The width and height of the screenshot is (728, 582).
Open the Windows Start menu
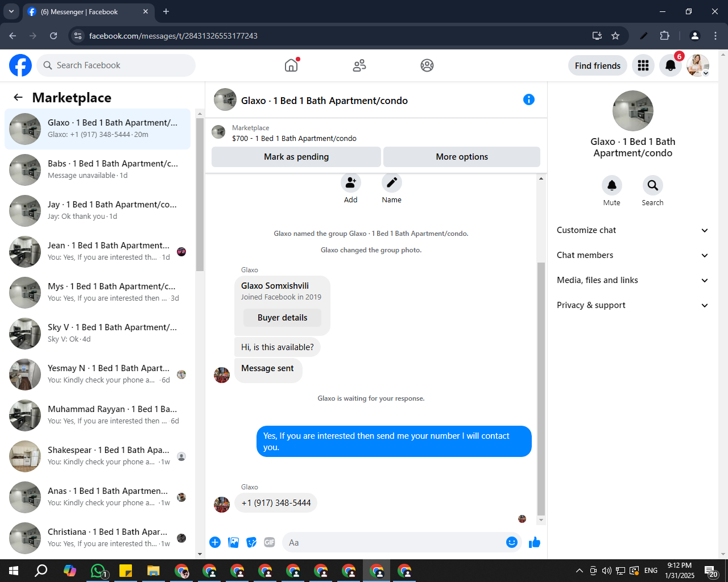pos(14,571)
